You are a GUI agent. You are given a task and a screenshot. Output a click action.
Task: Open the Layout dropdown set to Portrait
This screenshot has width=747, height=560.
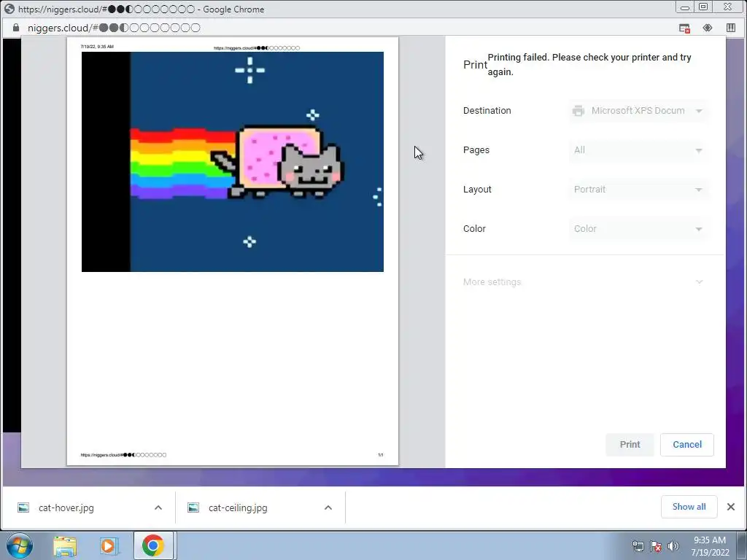coord(638,190)
